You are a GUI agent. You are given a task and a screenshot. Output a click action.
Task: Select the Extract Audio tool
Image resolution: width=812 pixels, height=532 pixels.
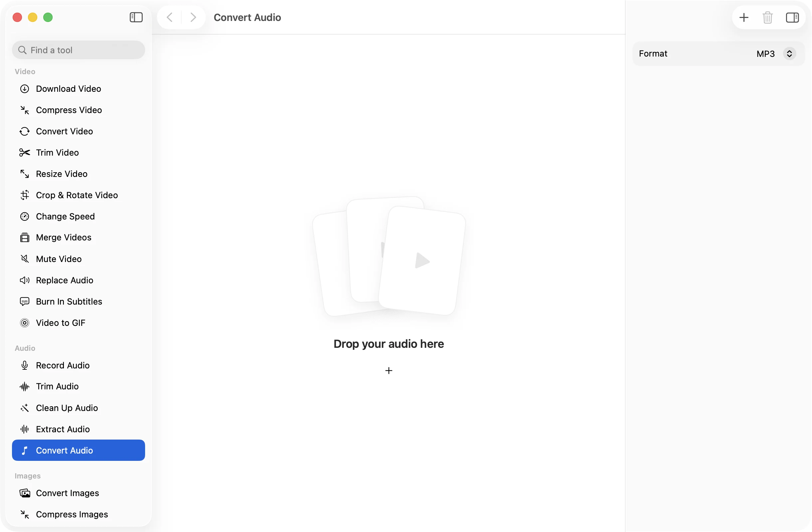pos(79,429)
